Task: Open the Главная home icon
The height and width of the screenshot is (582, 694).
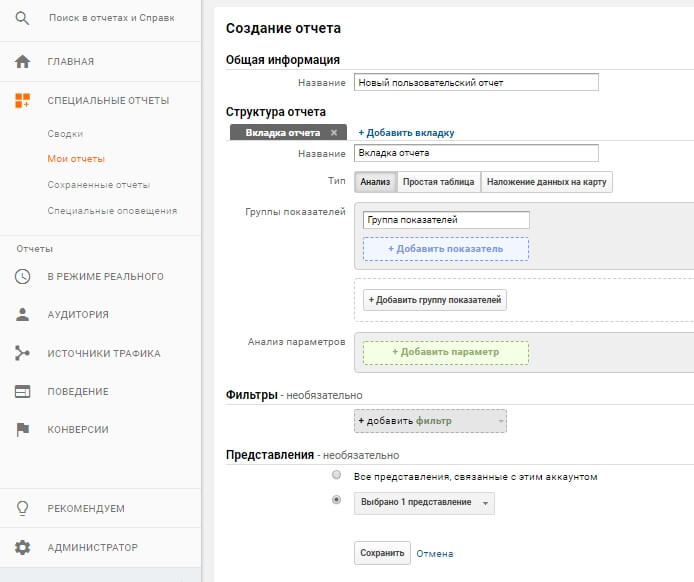Action: pos(22,61)
